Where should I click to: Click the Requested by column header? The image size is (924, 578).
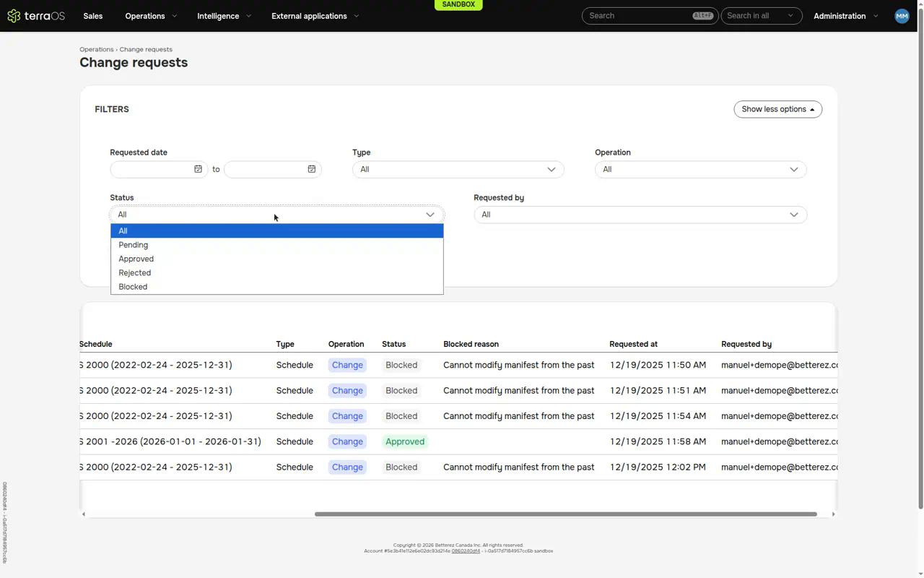tap(746, 345)
